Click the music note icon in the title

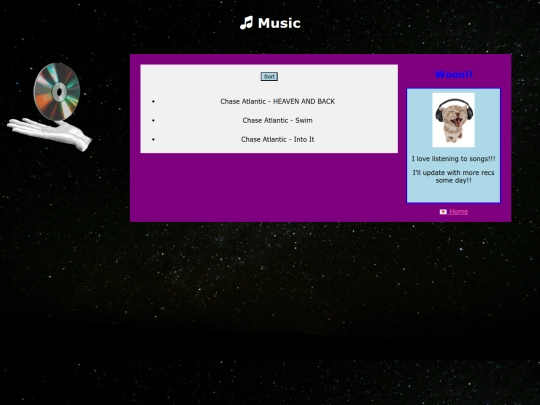point(247,23)
